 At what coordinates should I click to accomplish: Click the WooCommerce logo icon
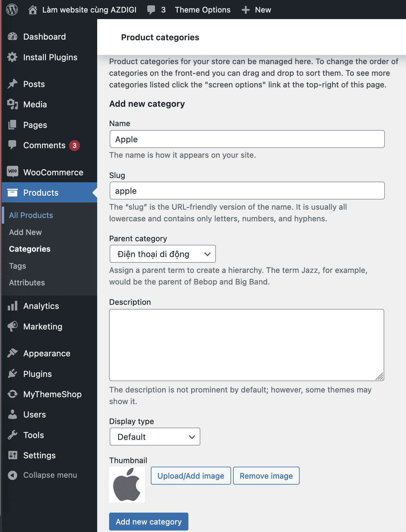tap(13, 172)
